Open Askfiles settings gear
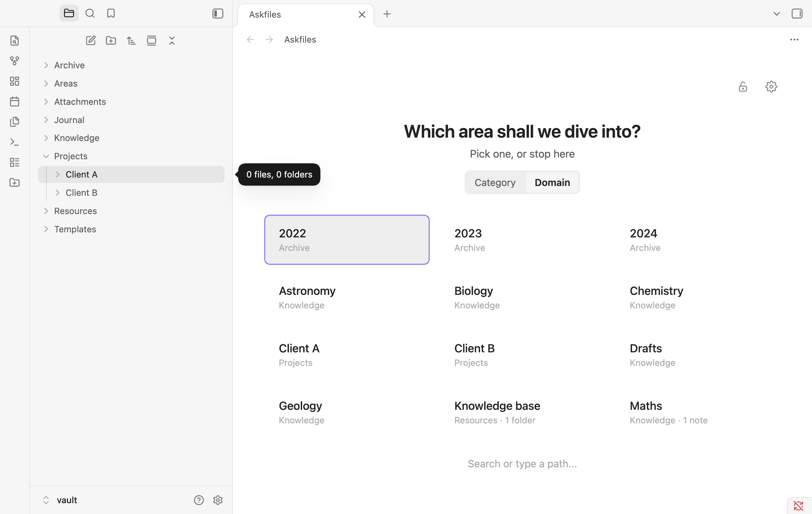This screenshot has height=514, width=812. tap(771, 87)
